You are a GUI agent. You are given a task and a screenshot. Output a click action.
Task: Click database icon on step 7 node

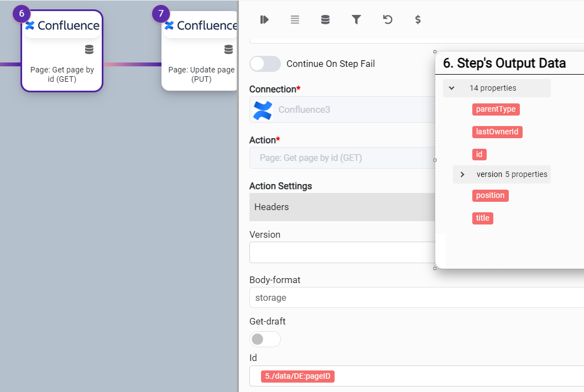click(228, 50)
